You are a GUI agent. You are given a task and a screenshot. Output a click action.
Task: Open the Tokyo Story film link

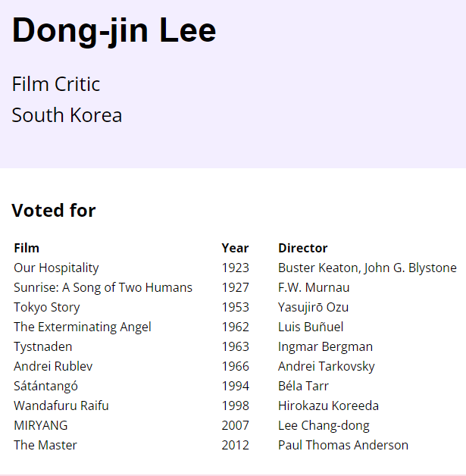click(x=47, y=307)
